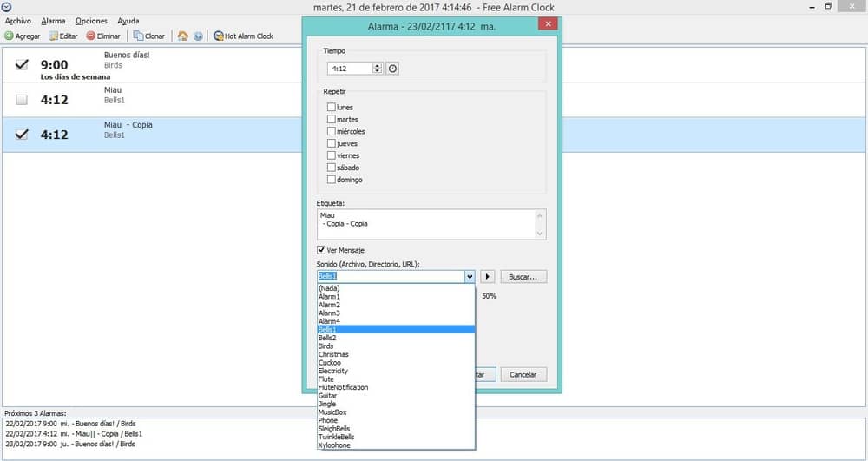The image size is (868, 461).
Task: Select the SleighBells sound option
Action: [x=396, y=428]
